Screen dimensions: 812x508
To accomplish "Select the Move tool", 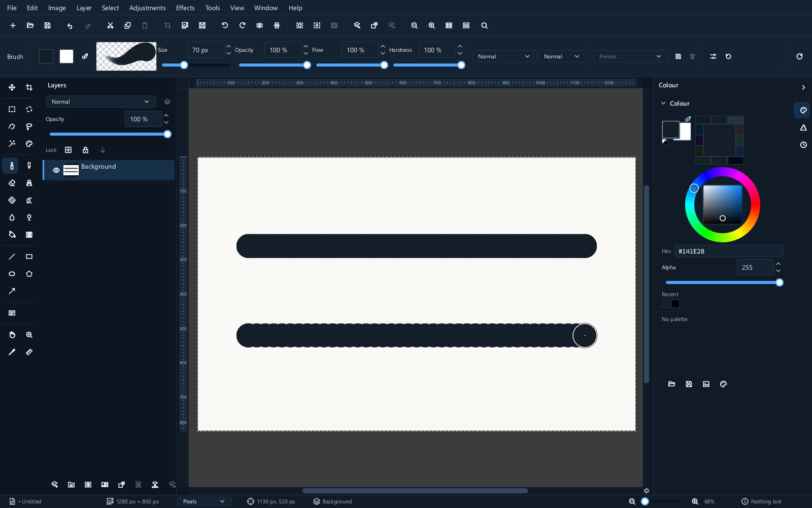I will [12, 87].
